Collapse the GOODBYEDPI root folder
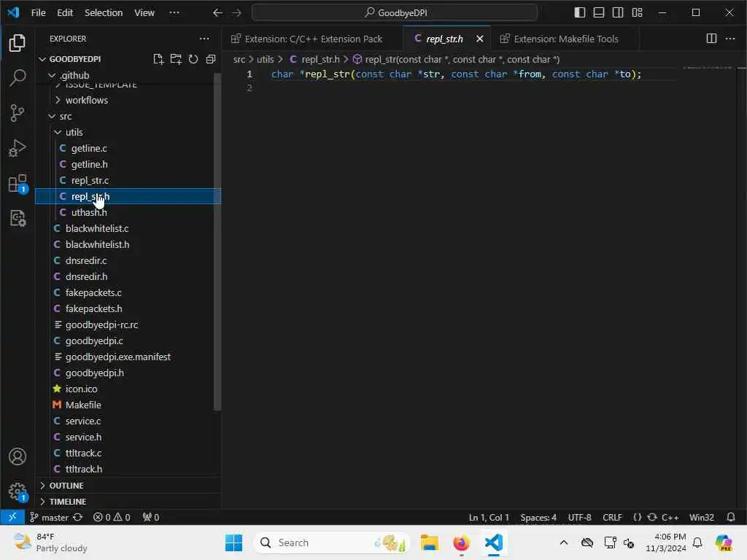 75,59
